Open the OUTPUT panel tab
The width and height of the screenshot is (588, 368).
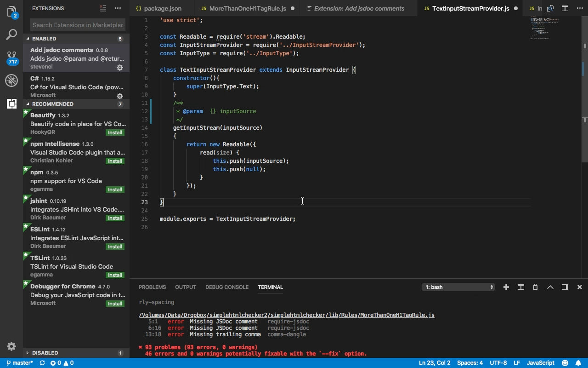[x=186, y=287]
